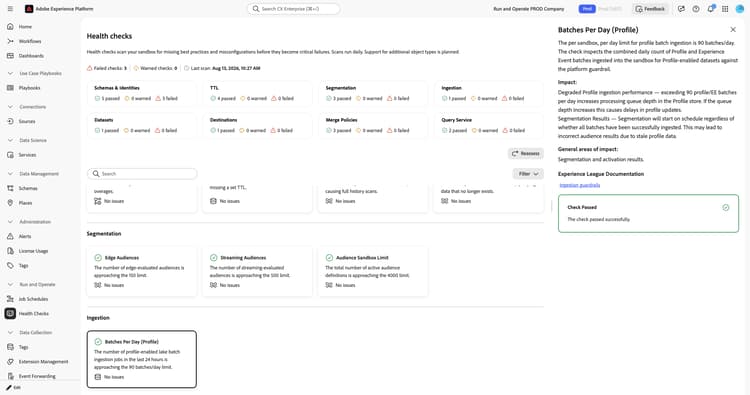Click the Health checks page heading
750x395 pixels.
109,36
